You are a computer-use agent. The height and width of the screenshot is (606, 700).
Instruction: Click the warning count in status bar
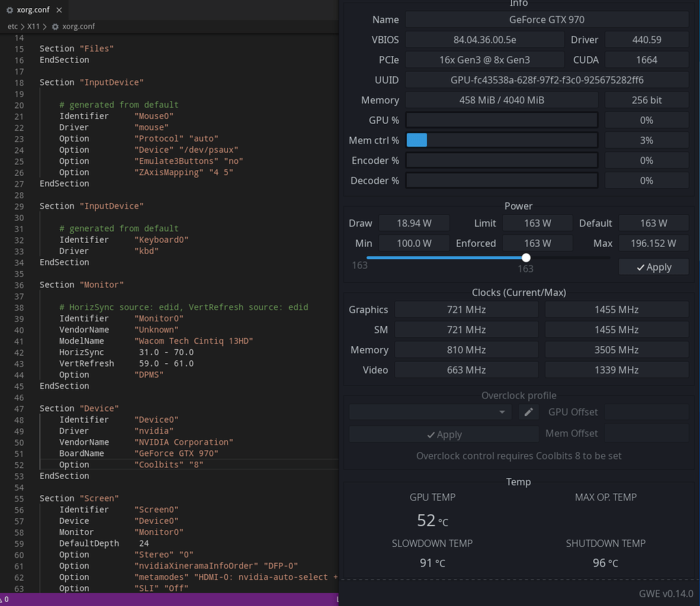coord(5,599)
